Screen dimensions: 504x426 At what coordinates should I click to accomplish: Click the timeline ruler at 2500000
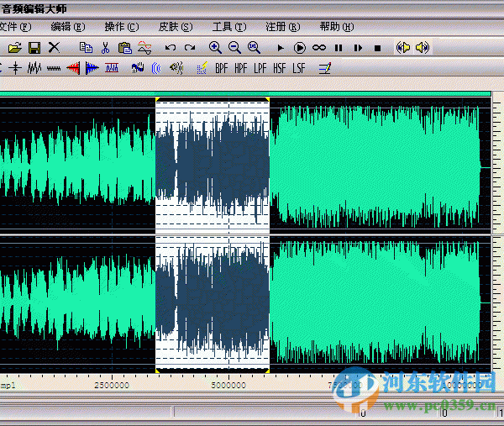(111, 385)
